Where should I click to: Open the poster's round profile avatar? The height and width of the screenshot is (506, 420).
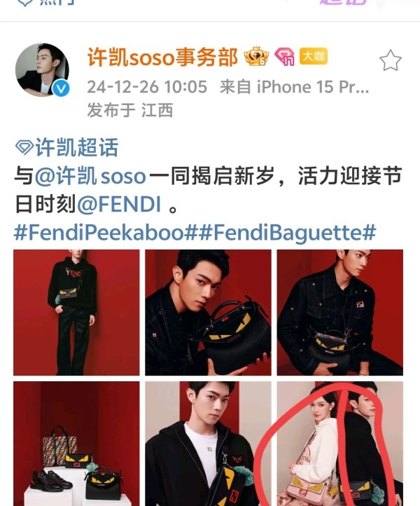(x=42, y=69)
